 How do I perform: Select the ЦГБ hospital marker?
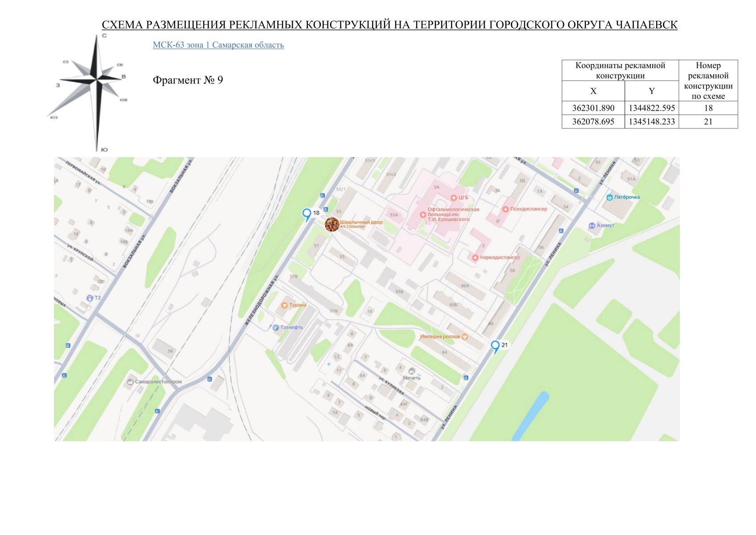click(454, 198)
